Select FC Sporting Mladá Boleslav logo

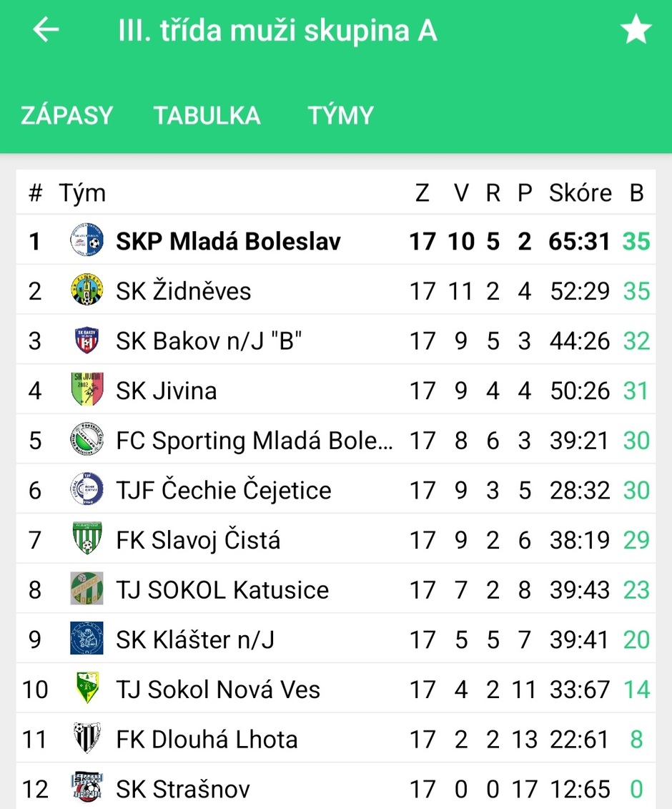pos(87,440)
